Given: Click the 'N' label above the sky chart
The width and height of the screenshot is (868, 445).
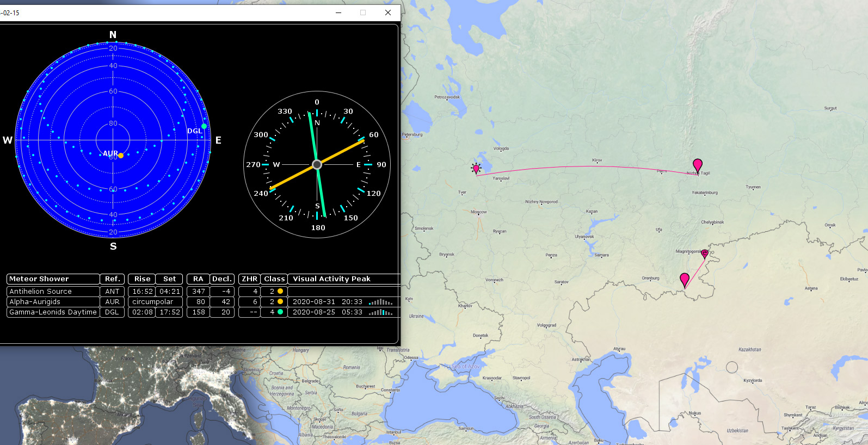Looking at the screenshot, I should [113, 35].
